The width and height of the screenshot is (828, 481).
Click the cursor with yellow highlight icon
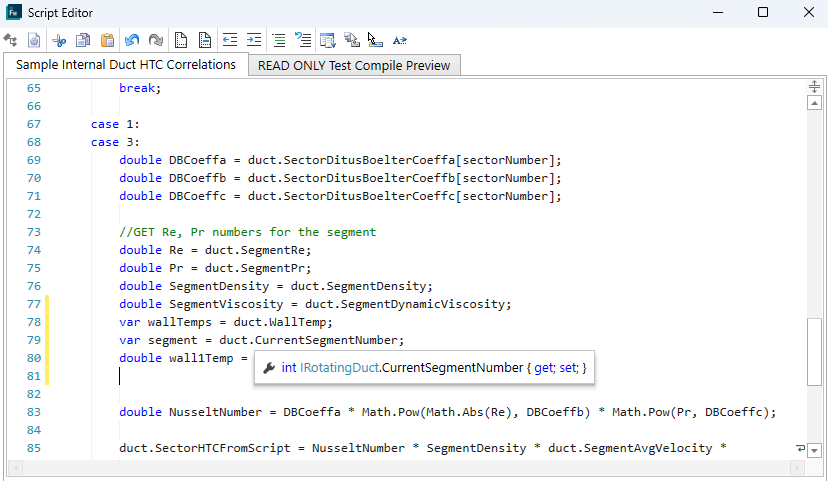click(x=375, y=41)
